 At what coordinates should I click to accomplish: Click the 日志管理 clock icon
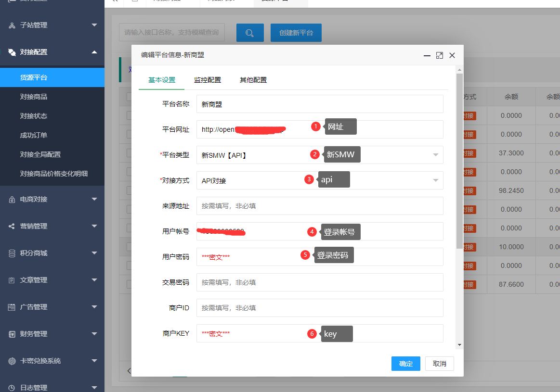coord(12,388)
